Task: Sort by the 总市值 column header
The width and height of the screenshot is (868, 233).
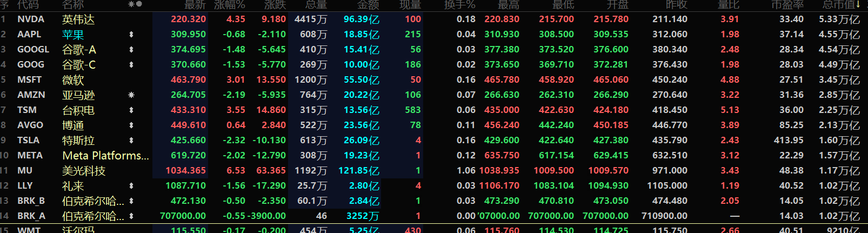Action: 841,5
